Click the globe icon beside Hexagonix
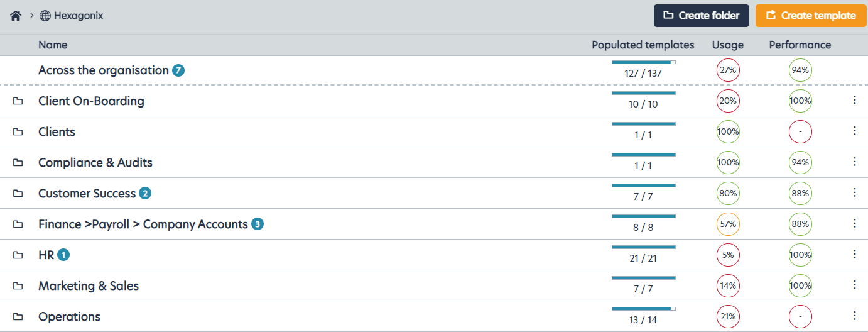868x332 pixels. (45, 16)
